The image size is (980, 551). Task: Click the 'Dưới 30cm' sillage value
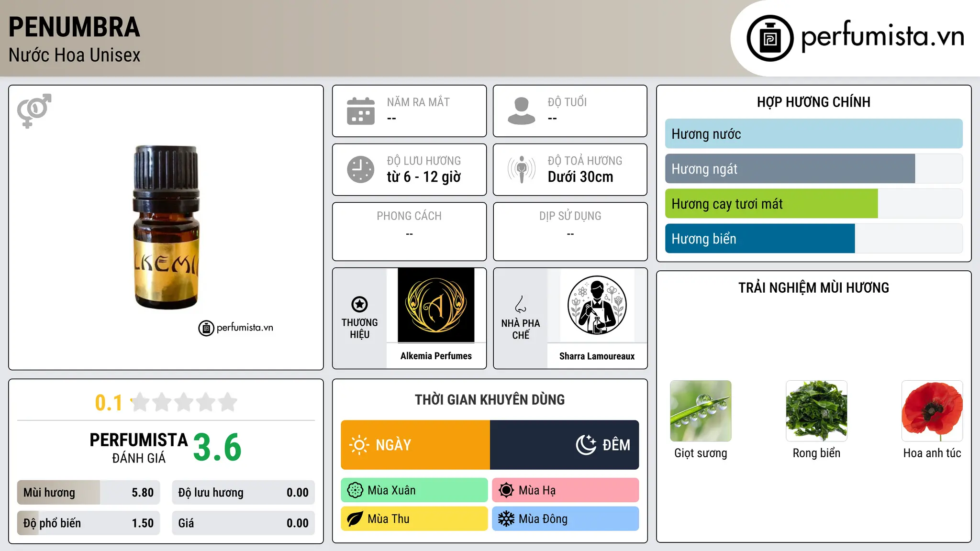tap(580, 177)
